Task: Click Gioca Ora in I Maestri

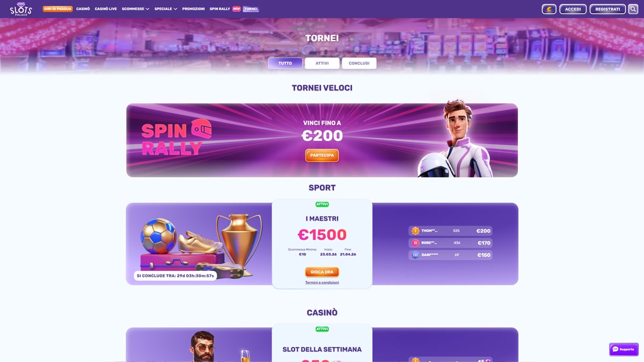Action: 322,272
